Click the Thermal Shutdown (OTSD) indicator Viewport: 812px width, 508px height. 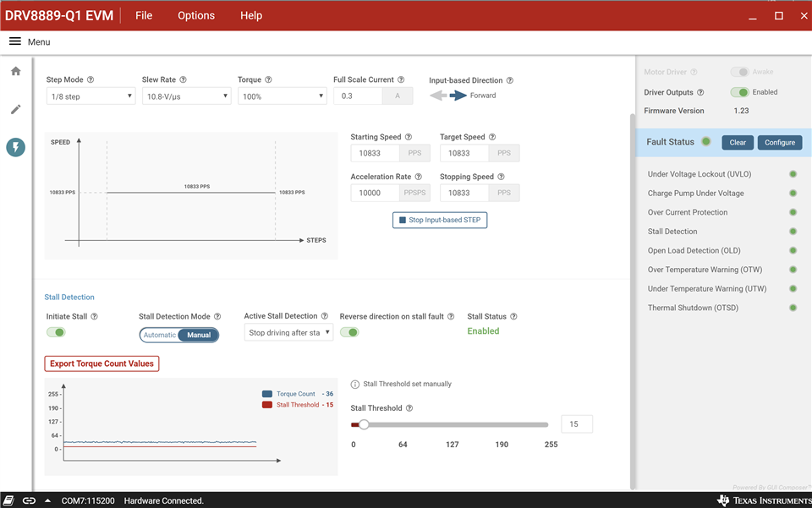(x=793, y=308)
